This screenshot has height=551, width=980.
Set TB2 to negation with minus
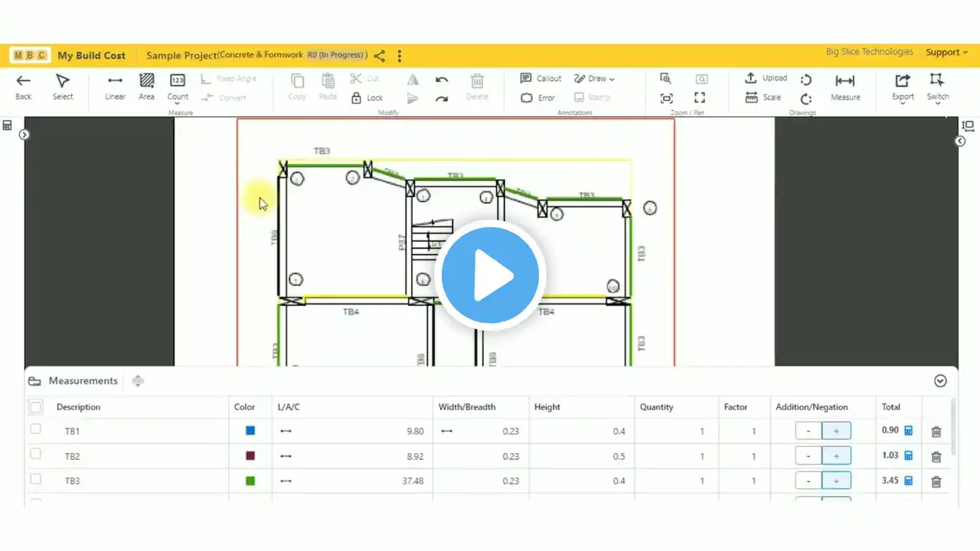808,456
